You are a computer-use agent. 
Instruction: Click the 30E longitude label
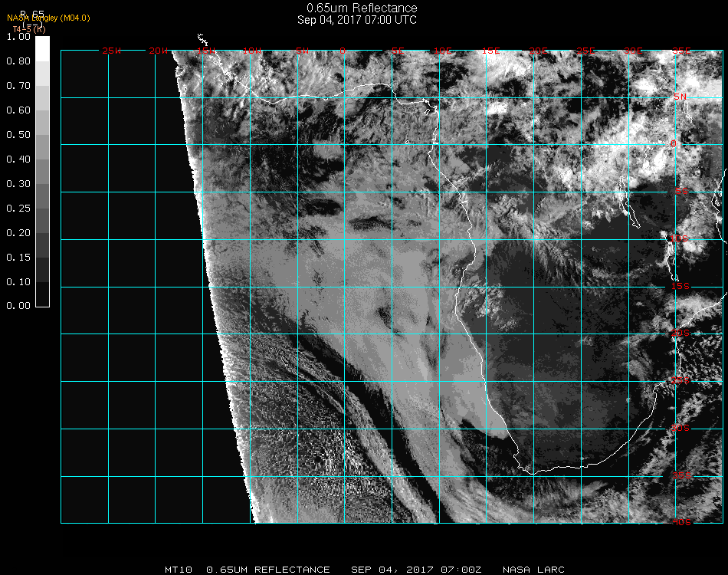[x=633, y=51]
